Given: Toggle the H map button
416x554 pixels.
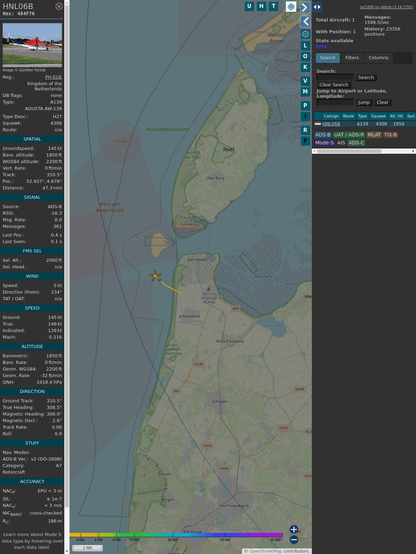Looking at the screenshot, I should (261, 6).
